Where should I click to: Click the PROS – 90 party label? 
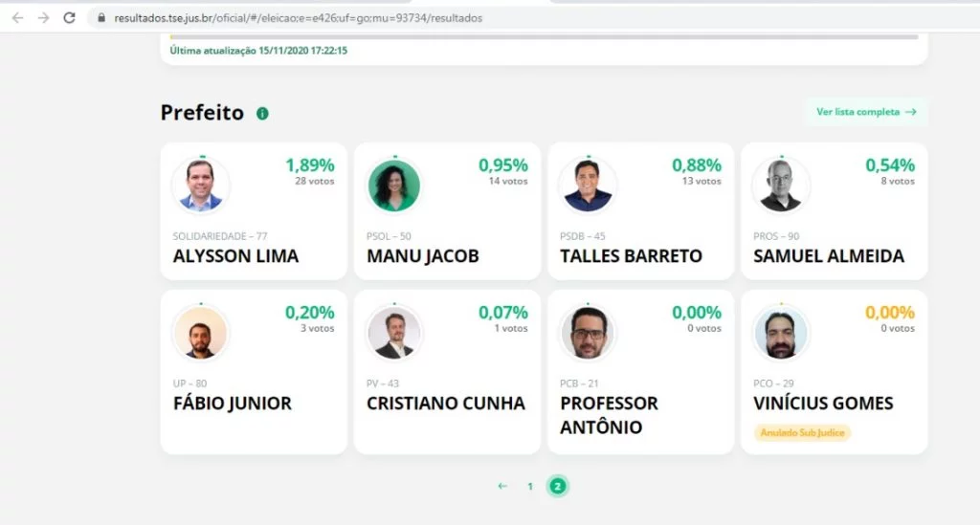coord(776,236)
